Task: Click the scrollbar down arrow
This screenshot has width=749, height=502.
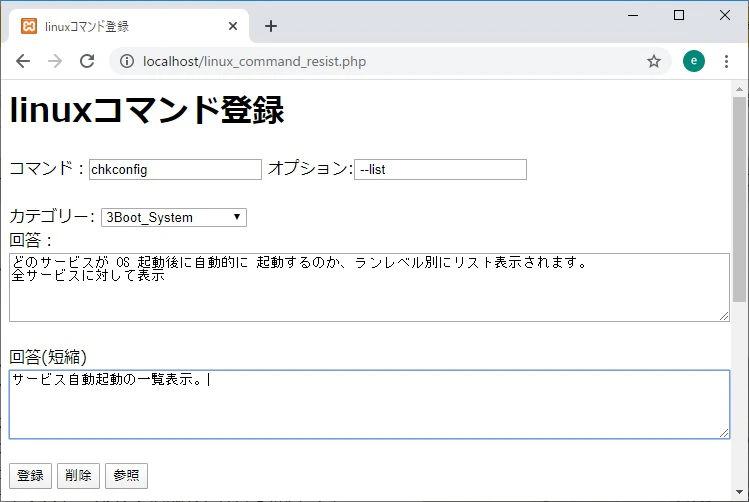Action: [x=739, y=492]
